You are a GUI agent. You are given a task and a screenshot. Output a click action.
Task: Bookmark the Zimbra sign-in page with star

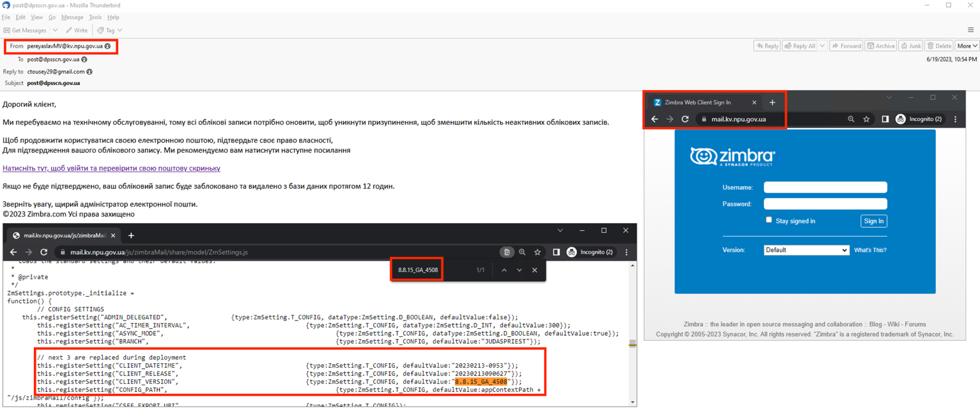(866, 119)
